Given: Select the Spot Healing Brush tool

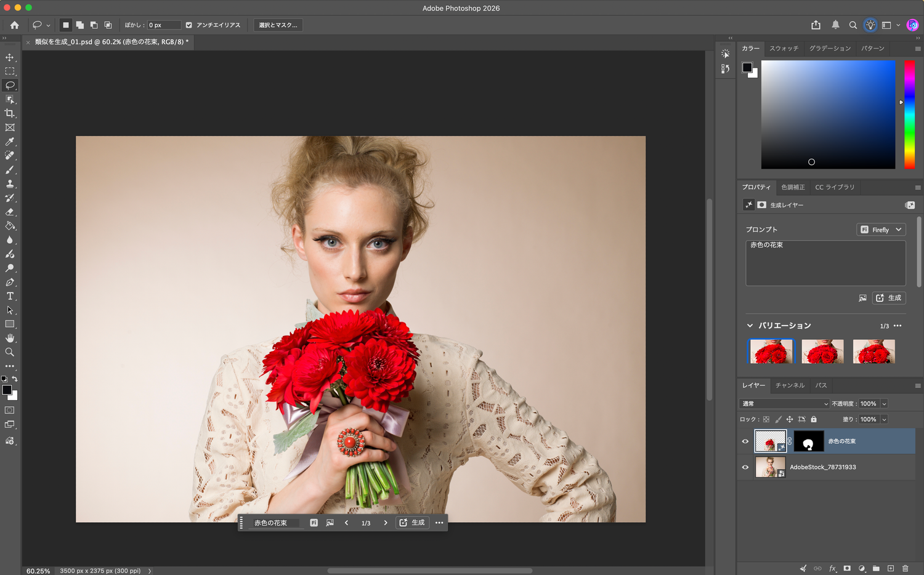Looking at the screenshot, I should pos(10,156).
